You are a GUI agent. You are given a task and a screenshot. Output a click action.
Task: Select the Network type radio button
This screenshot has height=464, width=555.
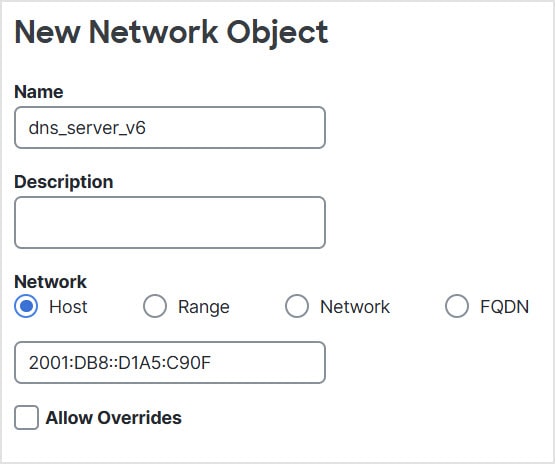tap(297, 306)
